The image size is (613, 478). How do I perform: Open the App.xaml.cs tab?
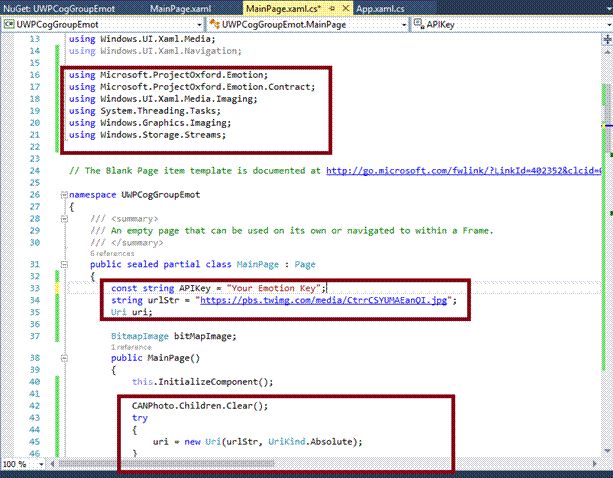tap(380, 9)
